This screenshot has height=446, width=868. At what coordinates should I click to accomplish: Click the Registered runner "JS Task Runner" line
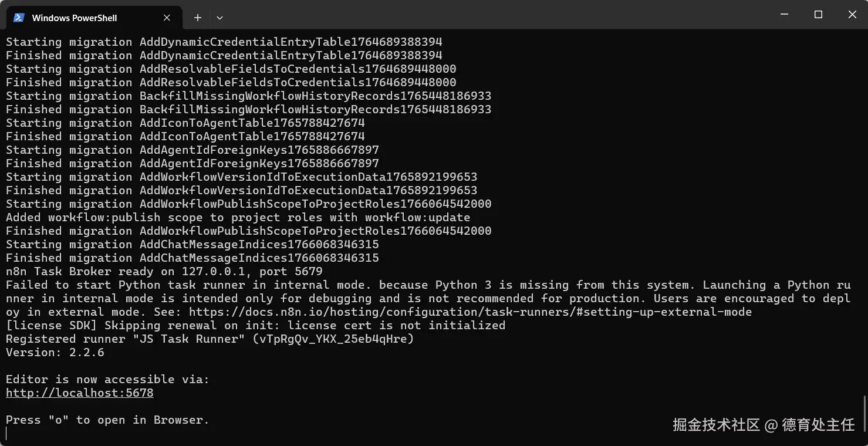click(x=210, y=339)
